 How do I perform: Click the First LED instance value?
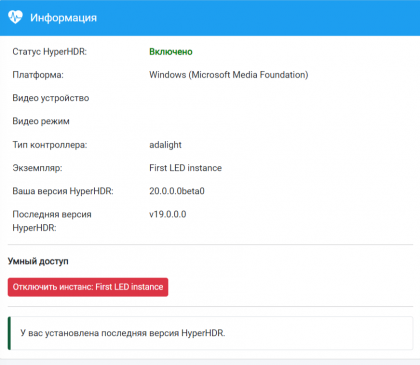click(x=185, y=168)
